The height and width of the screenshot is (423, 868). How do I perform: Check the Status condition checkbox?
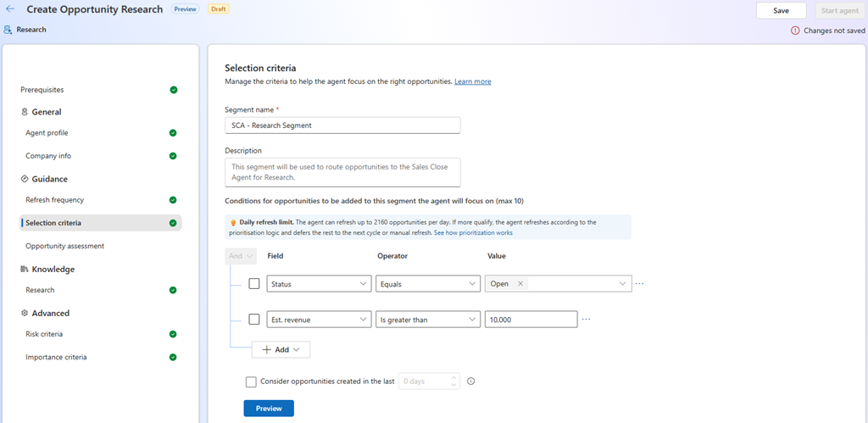254,283
